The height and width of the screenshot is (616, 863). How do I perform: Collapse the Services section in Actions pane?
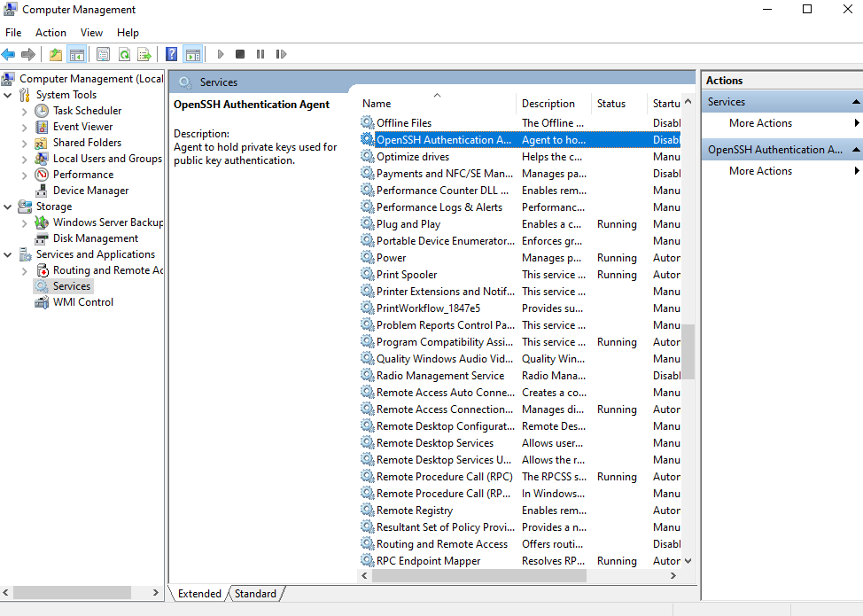pyautogui.click(x=856, y=102)
